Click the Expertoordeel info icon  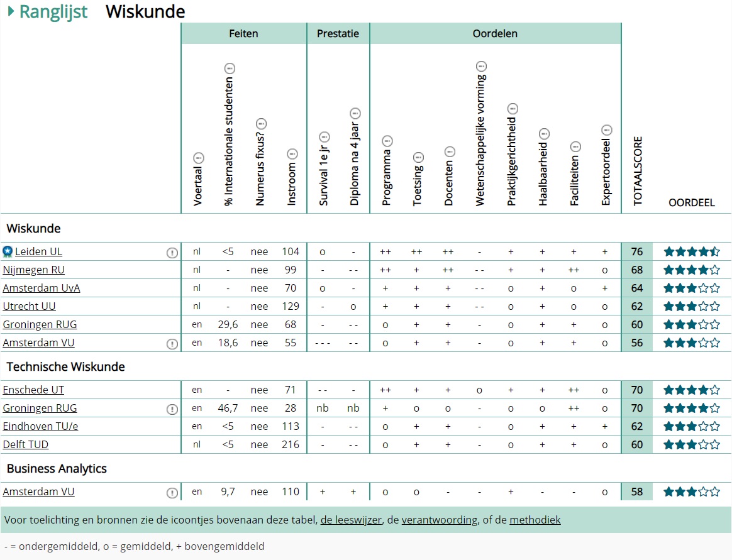(x=606, y=130)
